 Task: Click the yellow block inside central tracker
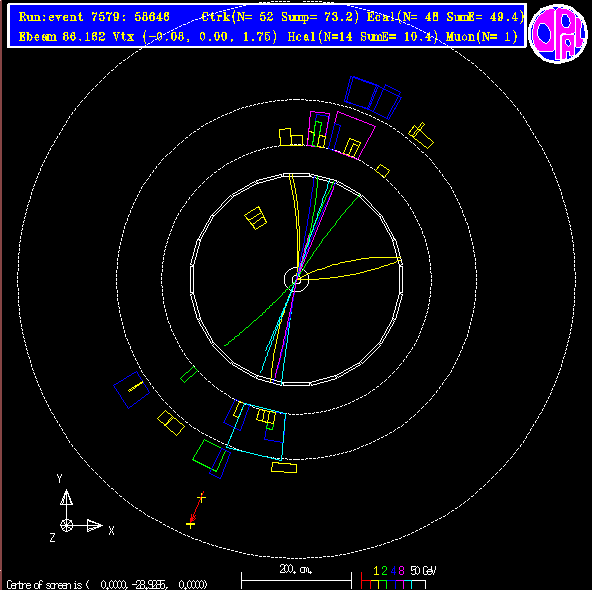[x=256, y=218]
